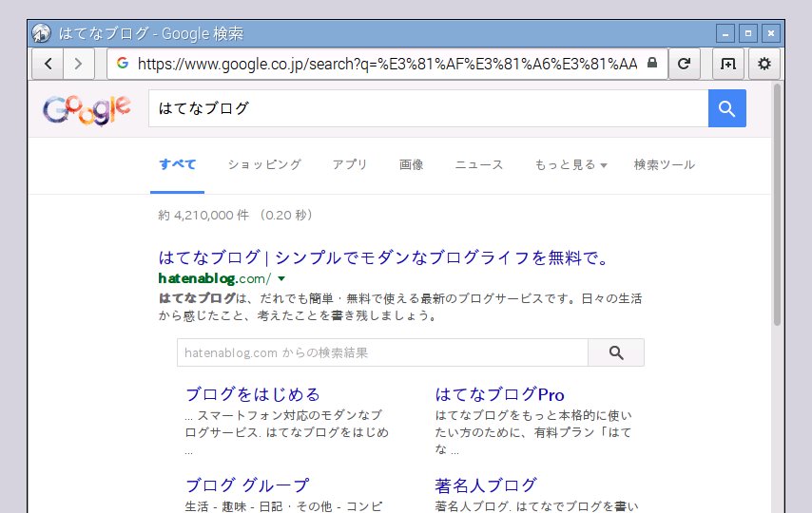
Task: Click the hatenablog.com site search magnifier
Action: coord(616,352)
